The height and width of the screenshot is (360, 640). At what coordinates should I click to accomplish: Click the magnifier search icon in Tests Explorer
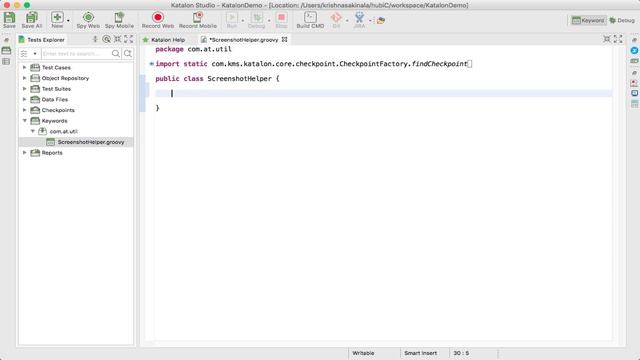coord(116,53)
